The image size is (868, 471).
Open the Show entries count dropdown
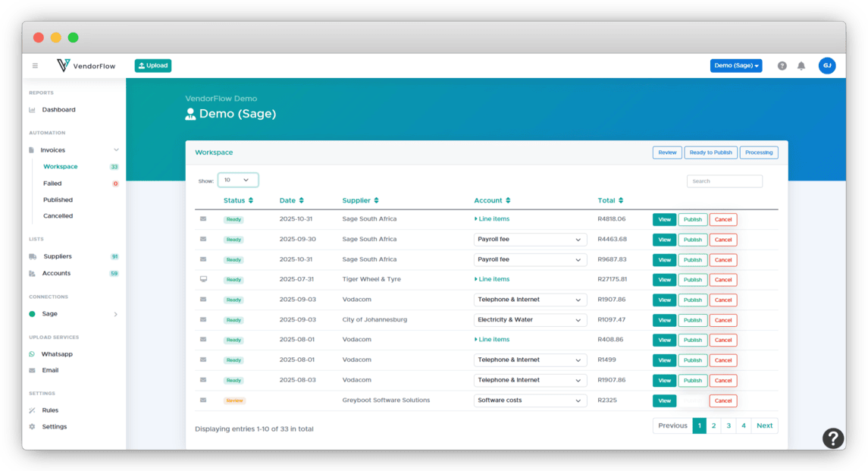[238, 181]
